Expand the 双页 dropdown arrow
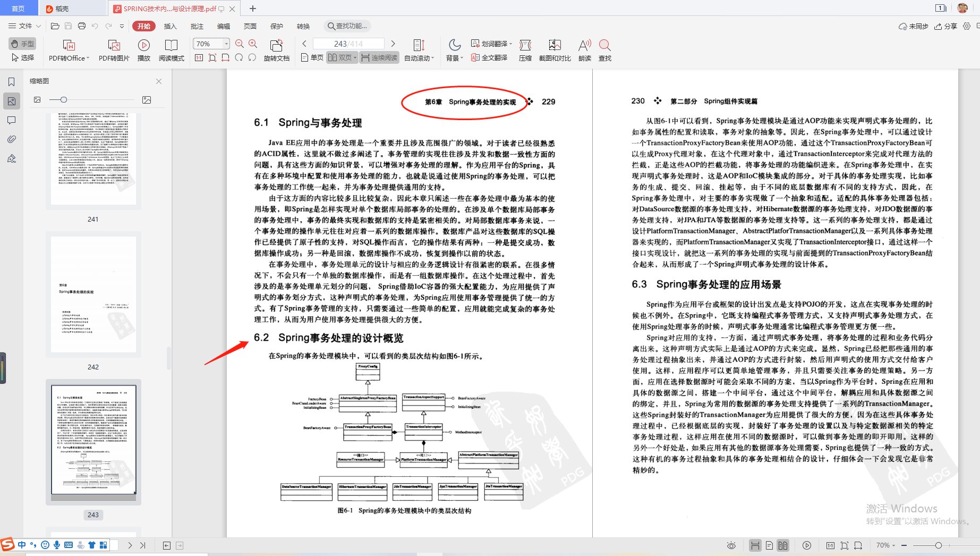 pos(355,57)
